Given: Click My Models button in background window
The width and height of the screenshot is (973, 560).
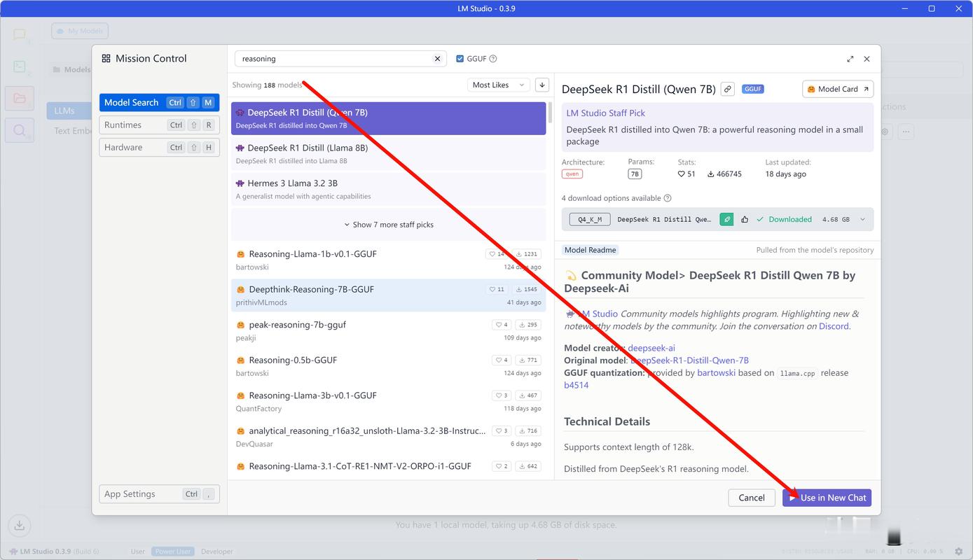Looking at the screenshot, I should click(x=80, y=31).
